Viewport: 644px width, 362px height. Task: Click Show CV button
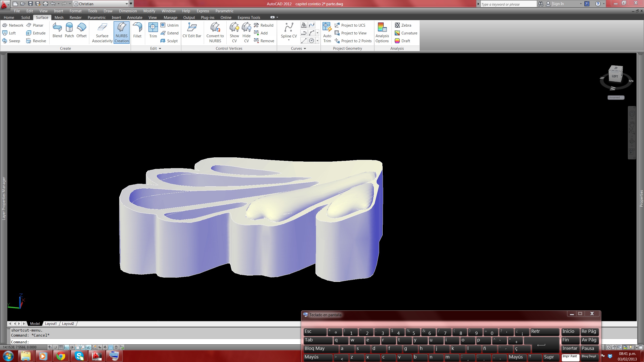234,33
